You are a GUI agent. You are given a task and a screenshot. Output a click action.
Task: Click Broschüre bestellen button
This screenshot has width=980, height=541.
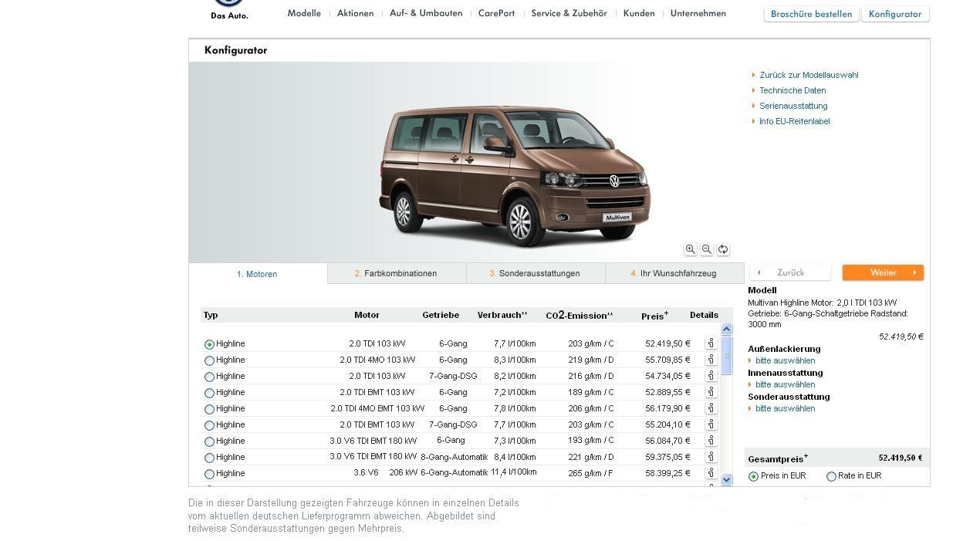811,14
